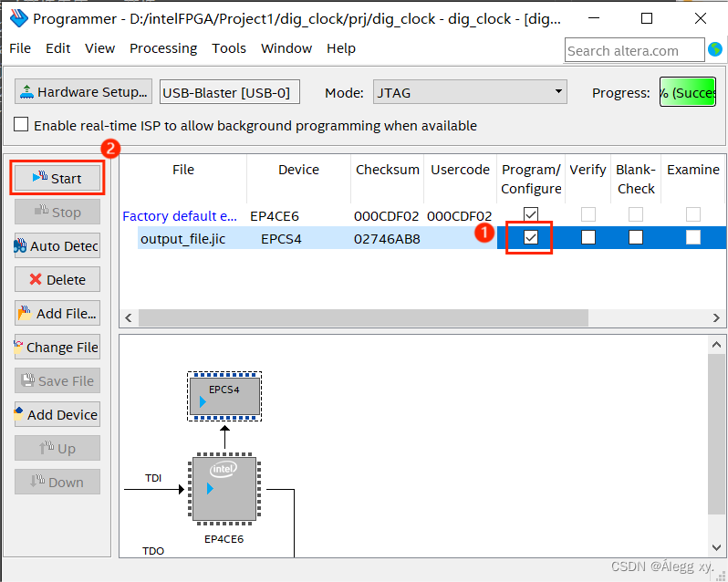Click the file list scroll right arrow

coord(716,318)
